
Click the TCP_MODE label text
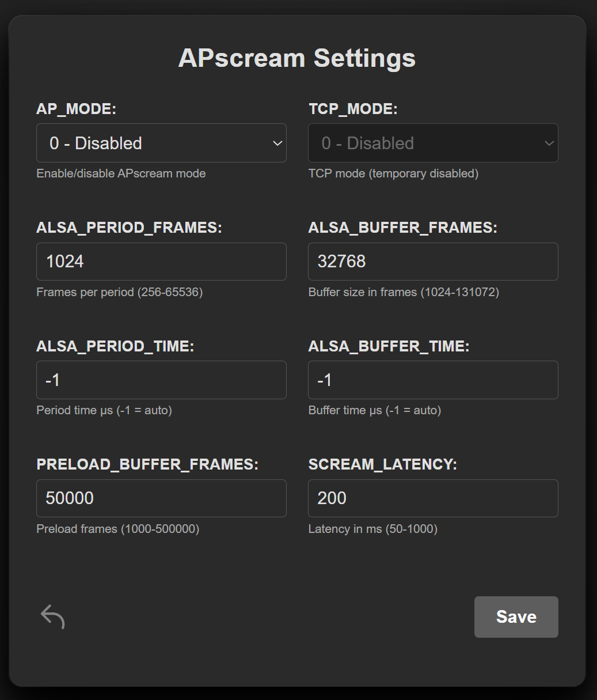pyautogui.click(x=353, y=109)
